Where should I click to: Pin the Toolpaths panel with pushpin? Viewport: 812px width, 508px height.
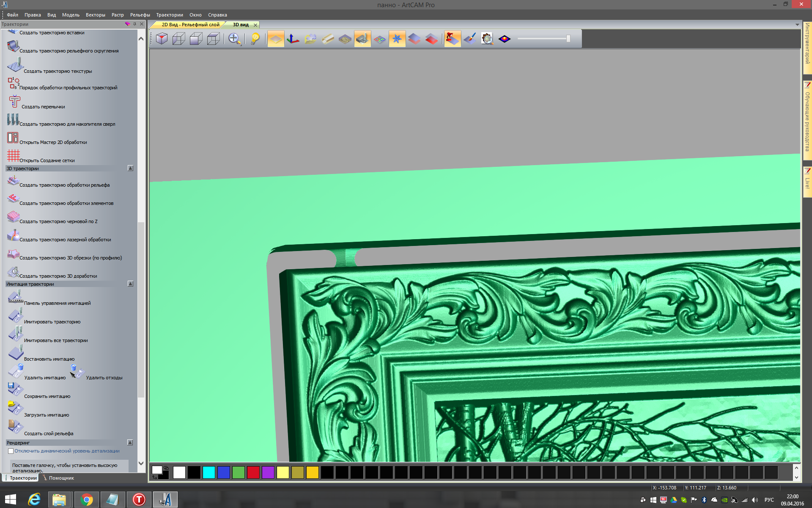point(134,24)
